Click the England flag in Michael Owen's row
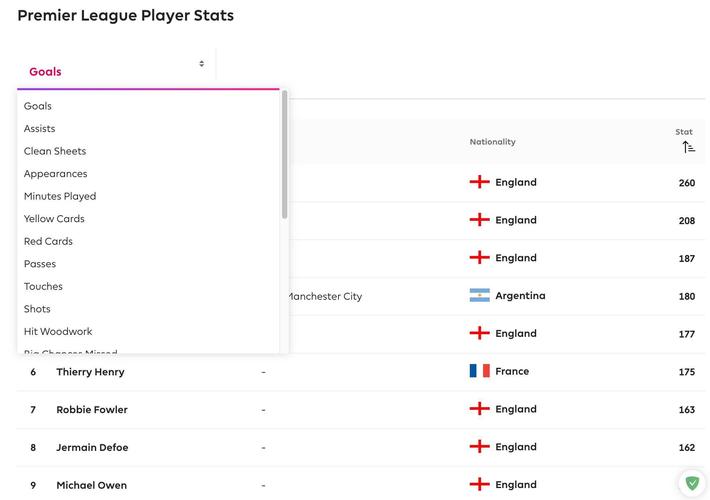Screen dimensions: 710x500 click(x=480, y=484)
